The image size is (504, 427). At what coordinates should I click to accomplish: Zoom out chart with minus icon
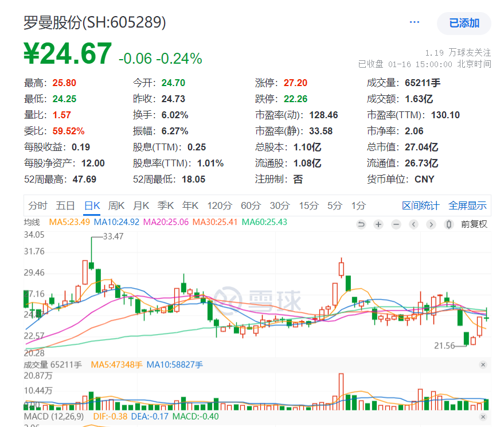pos(396,224)
